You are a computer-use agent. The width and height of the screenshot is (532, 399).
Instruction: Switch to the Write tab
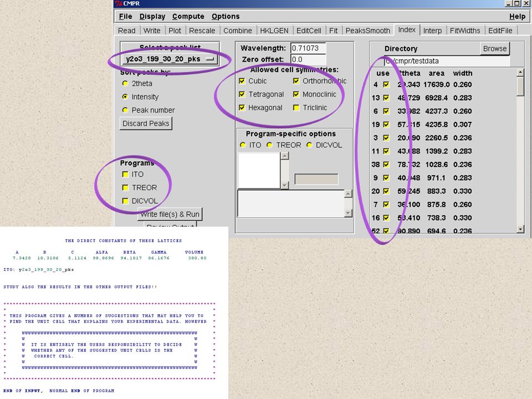click(x=152, y=30)
